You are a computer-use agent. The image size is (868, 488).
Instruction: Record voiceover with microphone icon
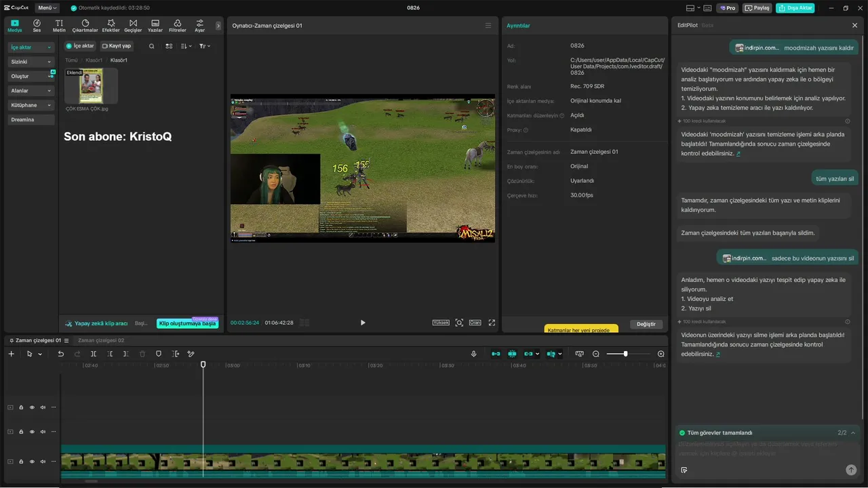(473, 354)
